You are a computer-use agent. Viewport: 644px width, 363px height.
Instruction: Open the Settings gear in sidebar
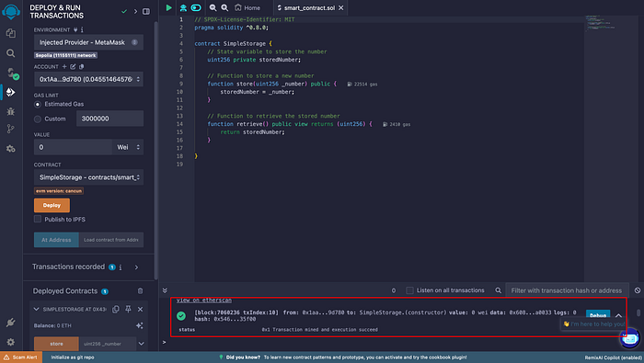click(11, 341)
